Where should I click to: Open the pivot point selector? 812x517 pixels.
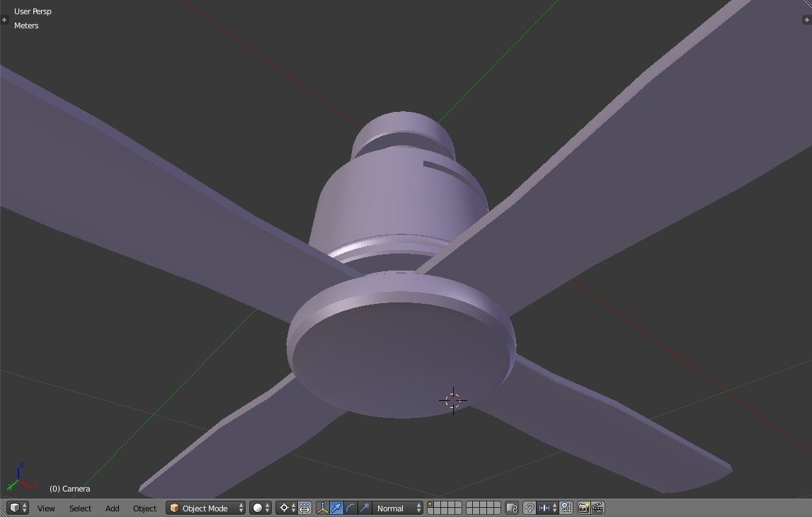[287, 509]
